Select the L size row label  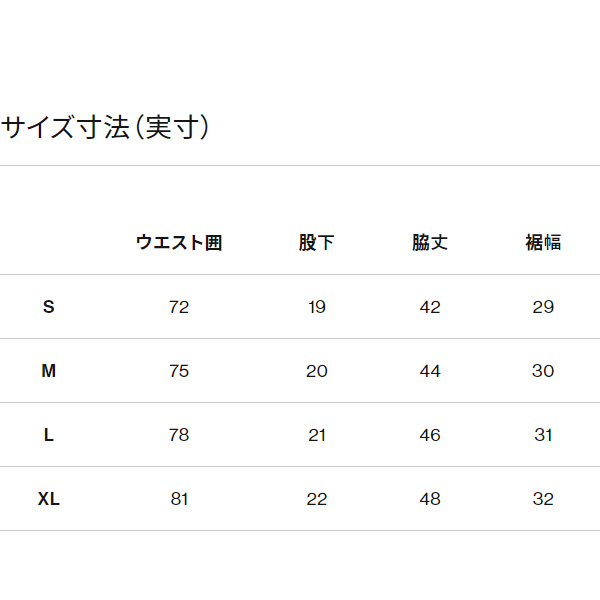[x=49, y=435]
